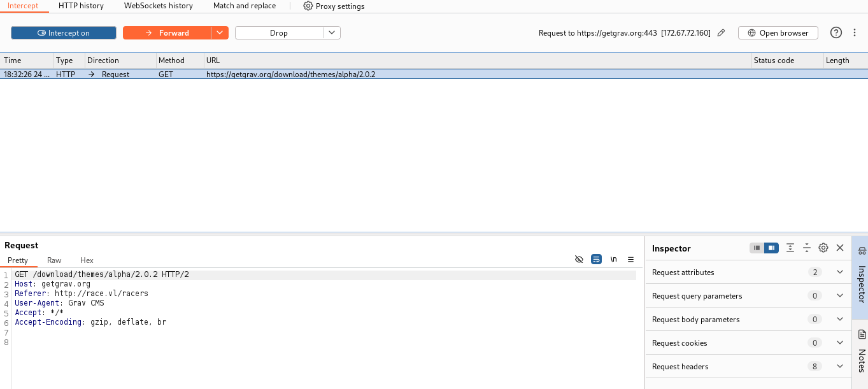
Task: Click the User-Agent header line in the request
Action: pos(59,303)
